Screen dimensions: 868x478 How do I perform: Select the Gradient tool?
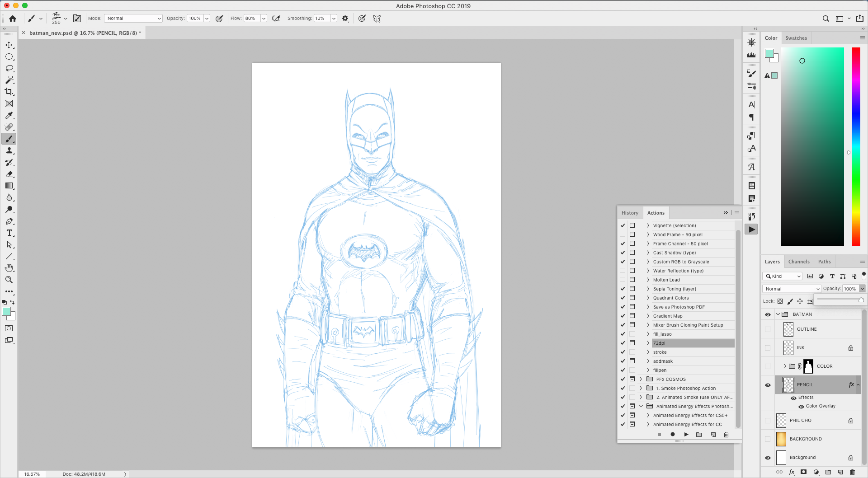click(x=9, y=186)
